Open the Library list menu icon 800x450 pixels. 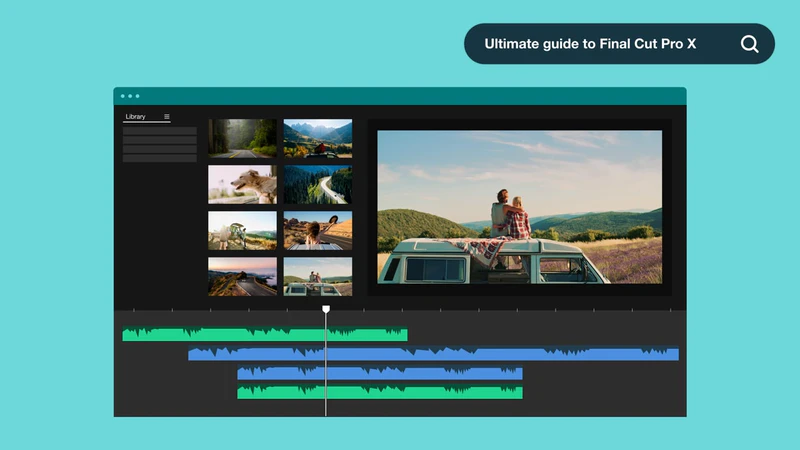coord(167,117)
